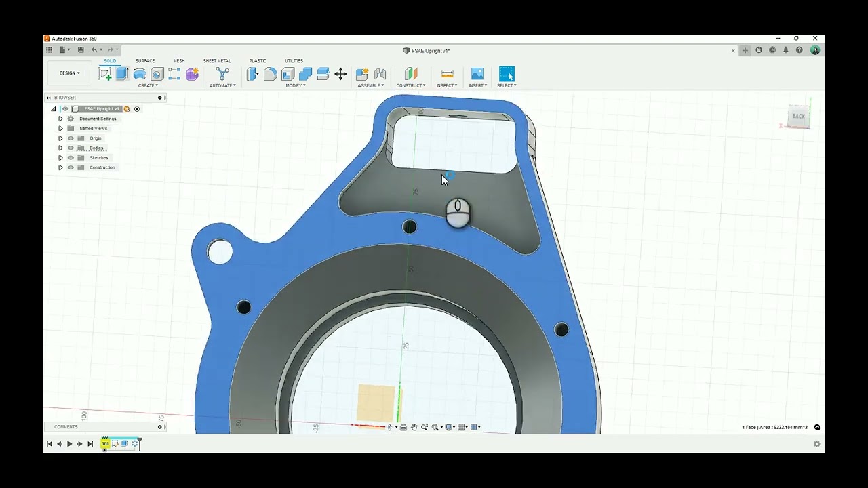Switch to the SURFACE tab
The image size is (868, 488).
click(145, 61)
